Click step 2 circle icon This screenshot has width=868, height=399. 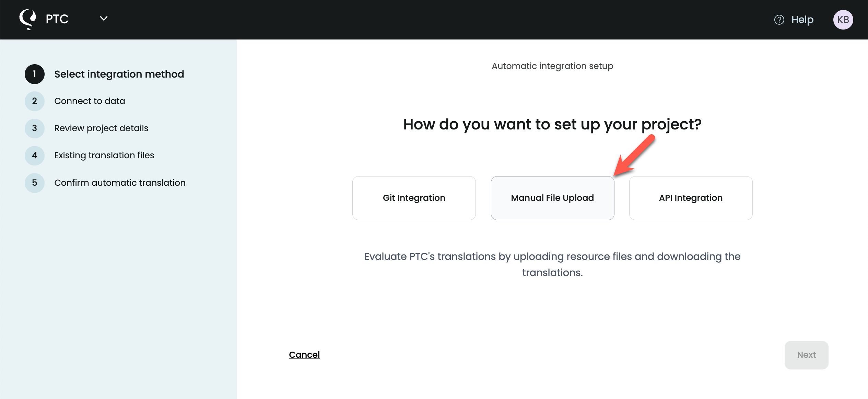(x=35, y=101)
